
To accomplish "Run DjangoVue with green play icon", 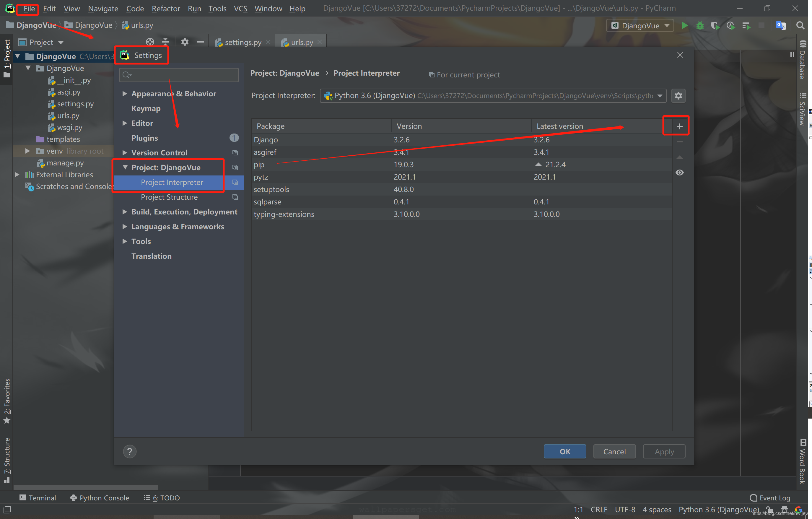I will click(x=684, y=26).
